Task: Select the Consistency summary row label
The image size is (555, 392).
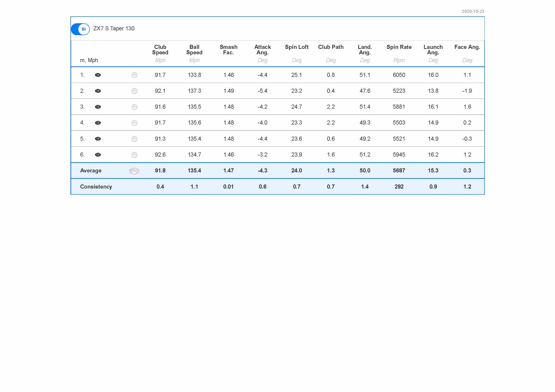Action: (x=96, y=187)
